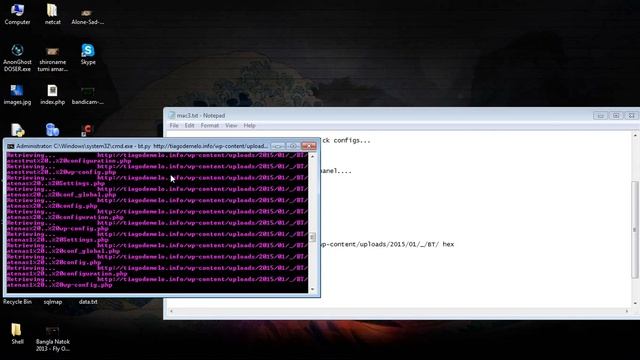Click the Notepad horizontal scrollbar left arrow
The image size is (640, 360).
(x=171, y=311)
